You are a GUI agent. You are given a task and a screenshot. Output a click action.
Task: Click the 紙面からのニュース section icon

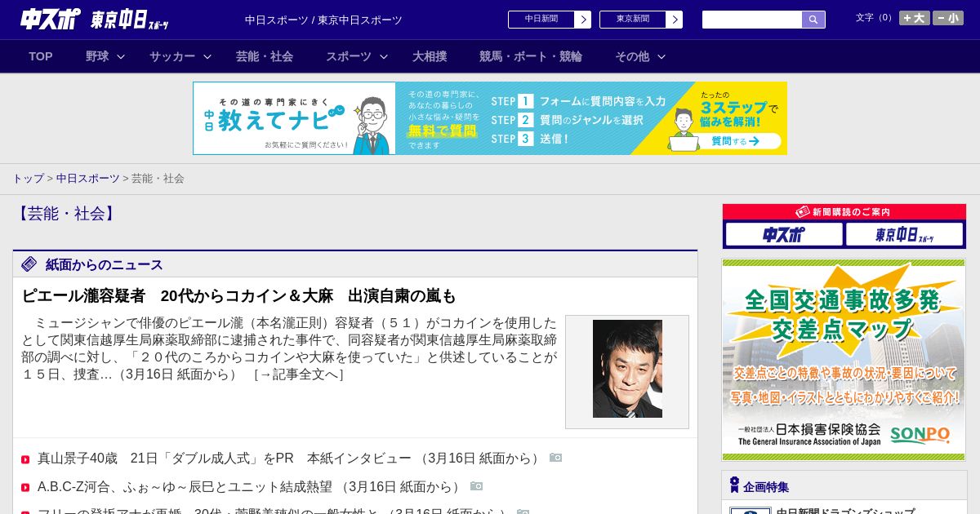(29, 264)
